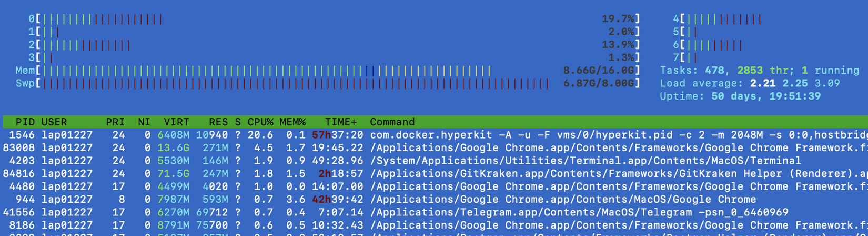Image resolution: width=868 pixels, height=236 pixels.
Task: Sort processes by the PID column header
Action: click(25, 122)
